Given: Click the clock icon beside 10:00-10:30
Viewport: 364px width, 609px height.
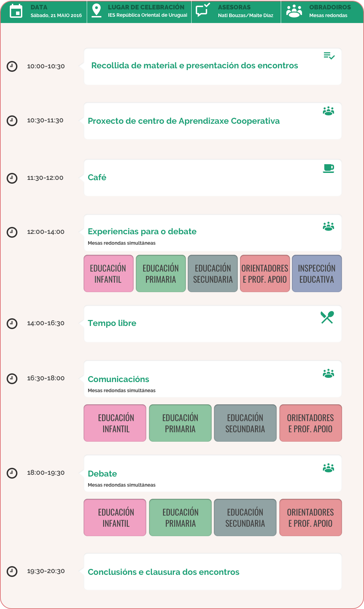Looking at the screenshot, I should 12,66.
